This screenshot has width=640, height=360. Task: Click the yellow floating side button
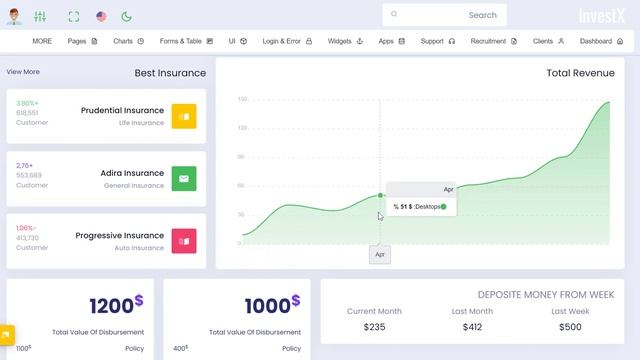coord(7,335)
